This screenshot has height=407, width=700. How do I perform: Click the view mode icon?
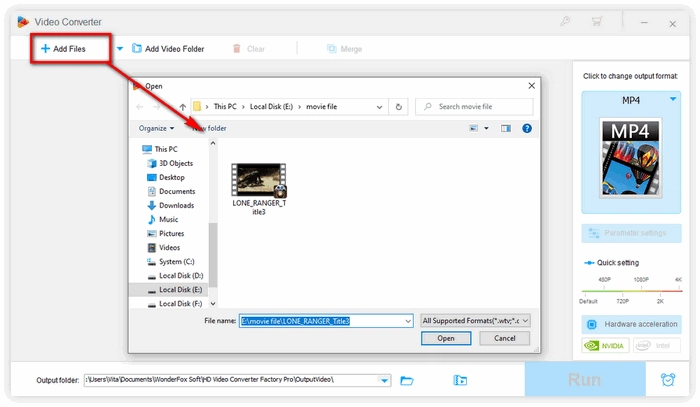474,129
